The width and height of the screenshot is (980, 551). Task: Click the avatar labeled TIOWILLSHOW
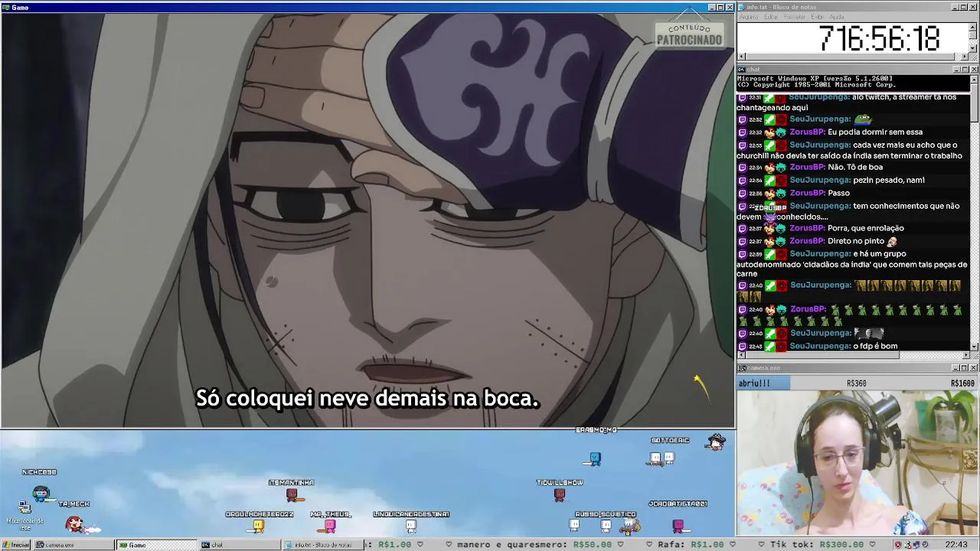click(x=560, y=494)
